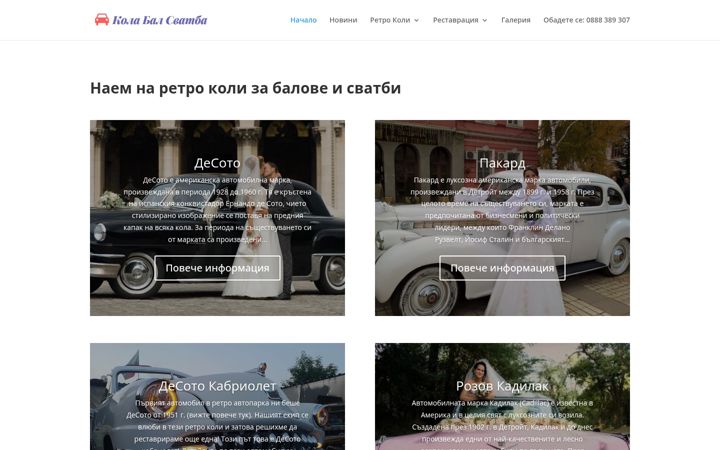Image resolution: width=720 pixels, height=450 pixels.
Task: Click the red car logo icon
Action: [x=101, y=19]
